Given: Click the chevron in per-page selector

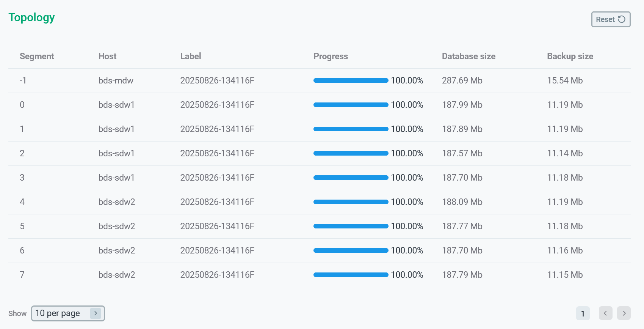Looking at the screenshot, I should 96,313.
